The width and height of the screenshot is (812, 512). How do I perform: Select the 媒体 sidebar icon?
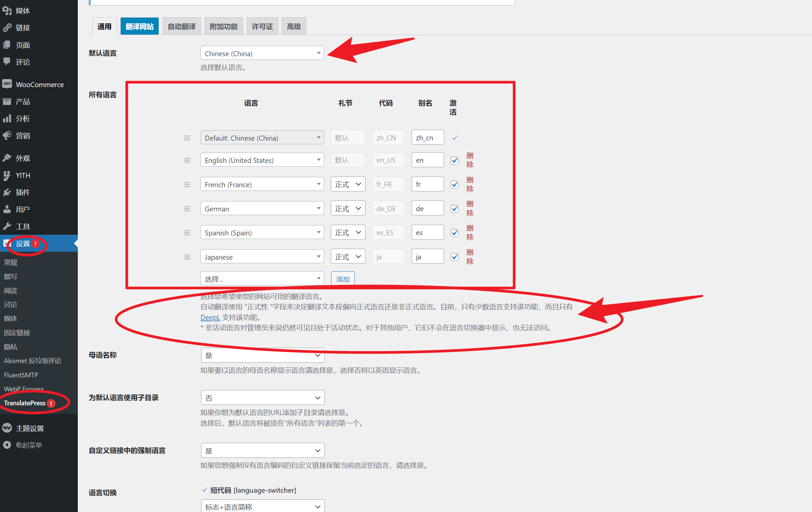[7, 10]
